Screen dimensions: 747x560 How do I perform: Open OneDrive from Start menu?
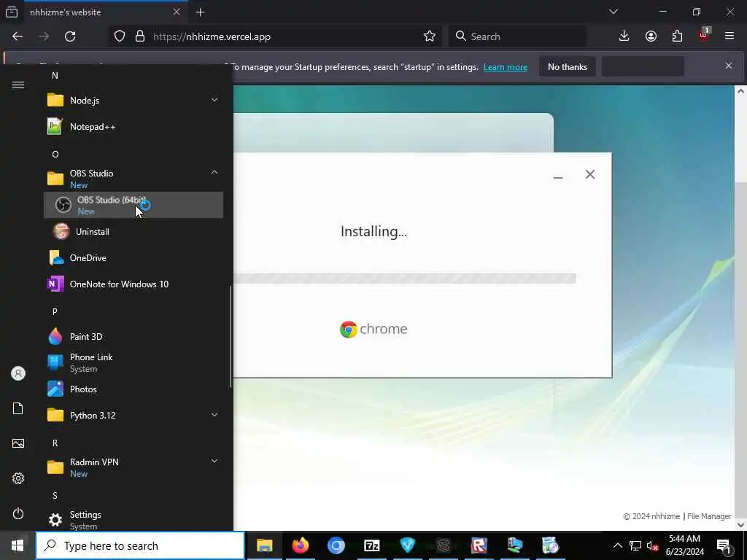(133, 257)
